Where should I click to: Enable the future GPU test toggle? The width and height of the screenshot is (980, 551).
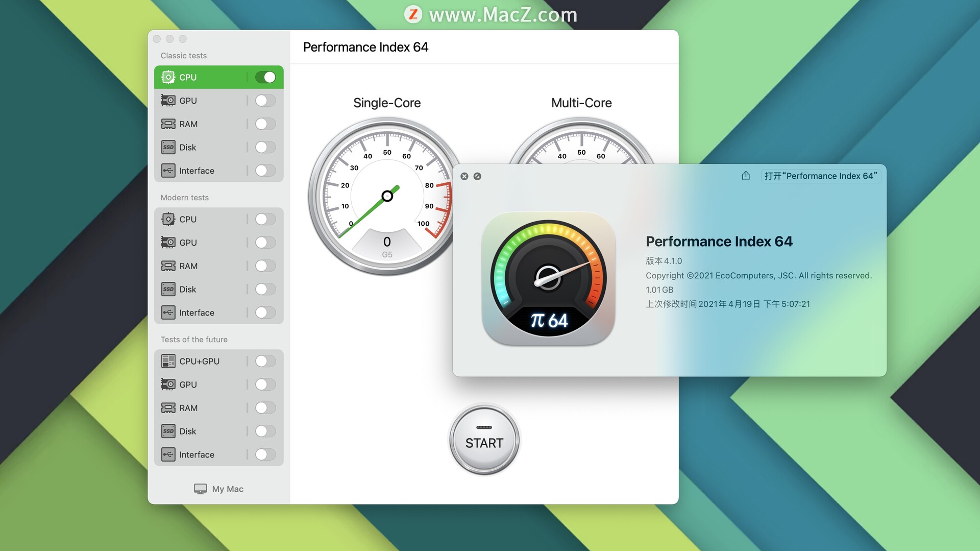click(x=265, y=385)
